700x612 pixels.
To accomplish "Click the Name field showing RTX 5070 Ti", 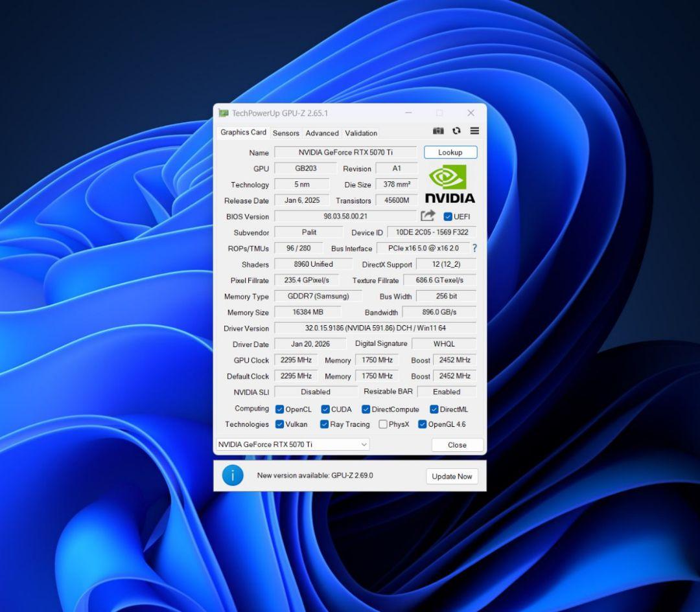I will tap(345, 152).
